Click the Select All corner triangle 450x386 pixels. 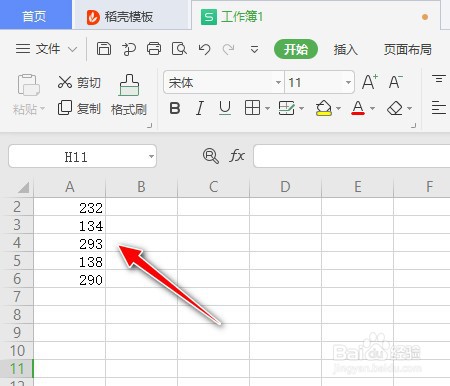(x=23, y=187)
